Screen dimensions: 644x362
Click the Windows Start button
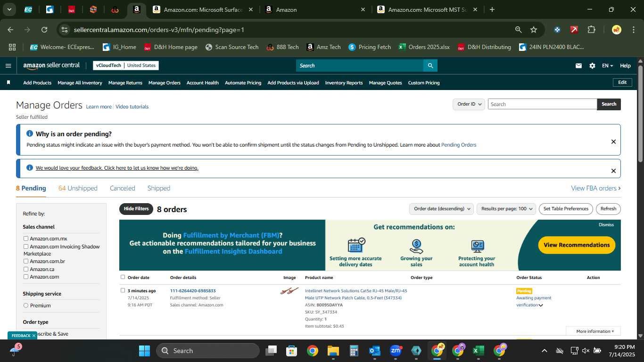pyautogui.click(x=144, y=351)
